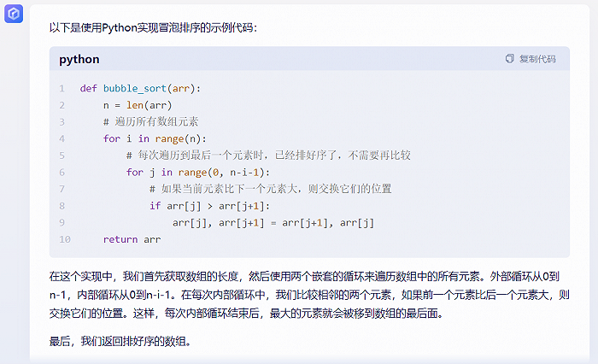598x364 pixels.
Task: Click the comment 遍历所有数组元素
Action: click(x=151, y=121)
